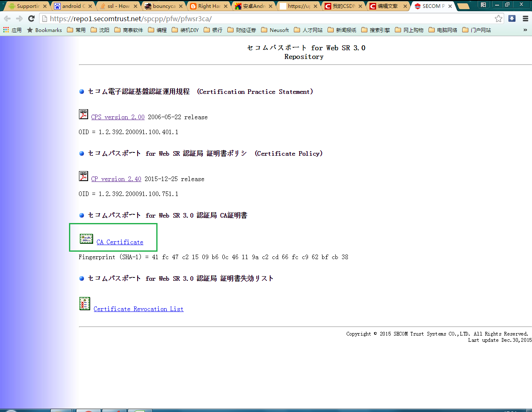This screenshot has width=532, height=412.
Task: Open the 搜索引擎 bookmarks folder
Action: click(376, 30)
